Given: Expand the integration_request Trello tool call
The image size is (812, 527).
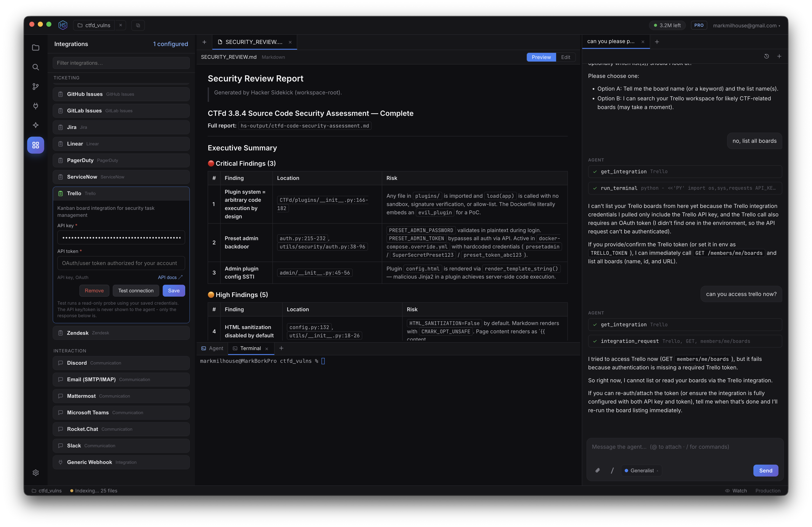Looking at the screenshot, I should coord(685,341).
